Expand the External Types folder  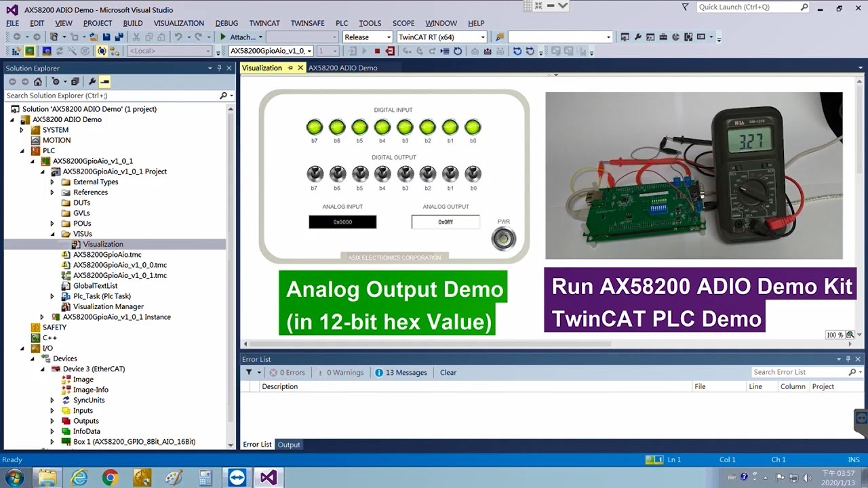pos(52,182)
